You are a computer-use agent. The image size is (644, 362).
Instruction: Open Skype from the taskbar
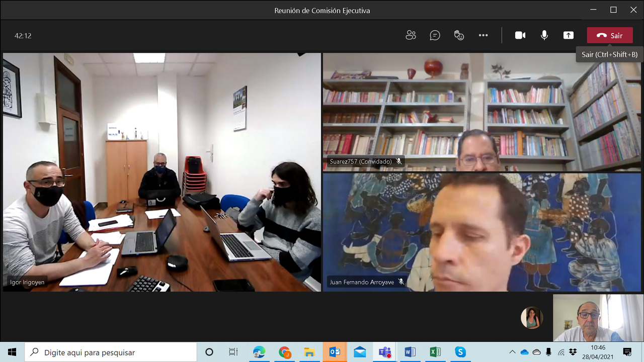coord(460,352)
